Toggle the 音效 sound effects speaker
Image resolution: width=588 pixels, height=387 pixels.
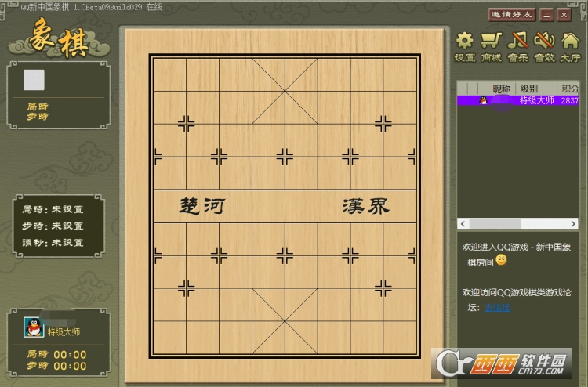pyautogui.click(x=543, y=45)
